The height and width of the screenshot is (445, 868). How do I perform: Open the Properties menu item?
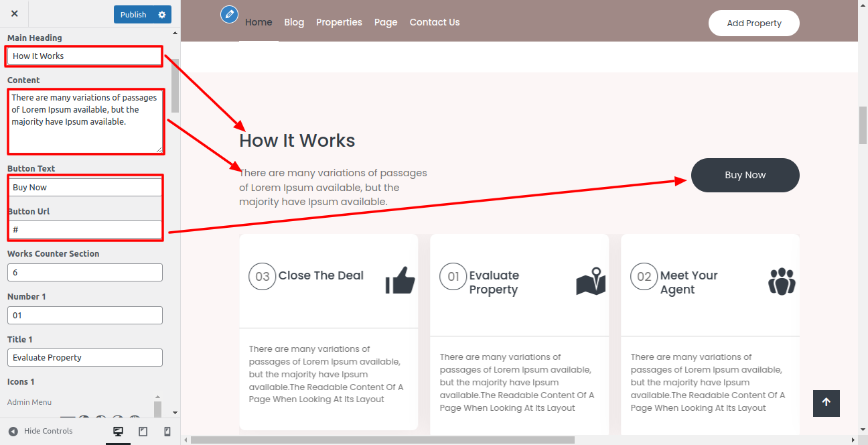pos(339,22)
